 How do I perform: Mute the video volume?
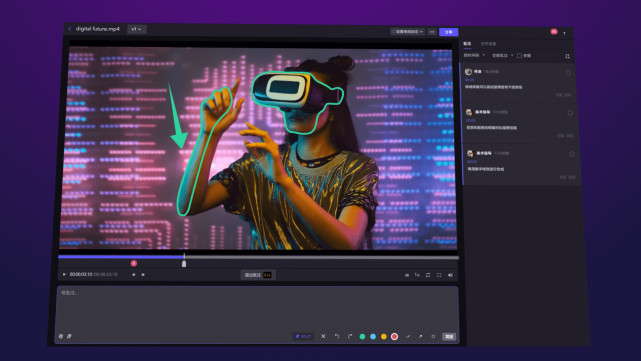click(x=450, y=275)
